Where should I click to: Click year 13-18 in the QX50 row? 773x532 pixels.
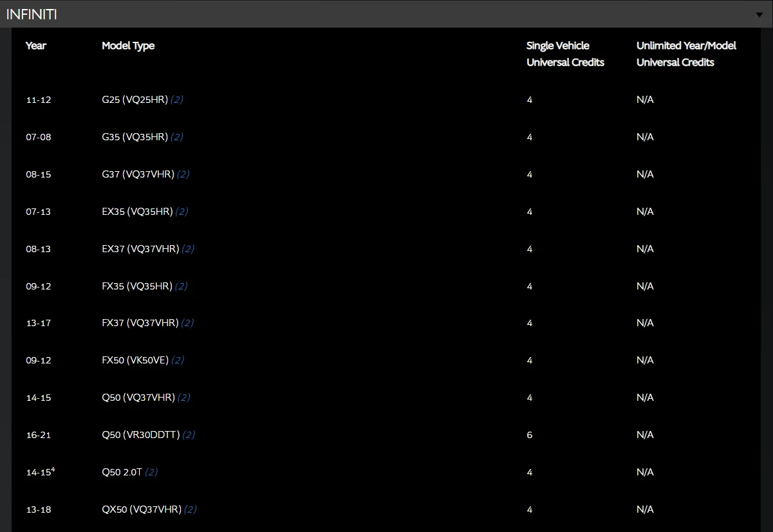39,510
